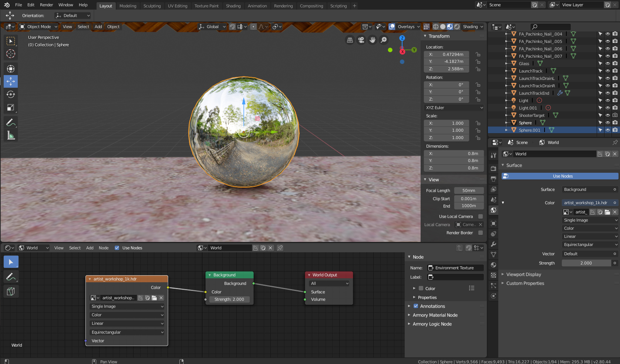Switch to the Shading workspace tab
This screenshot has height=364, width=620.
click(233, 6)
